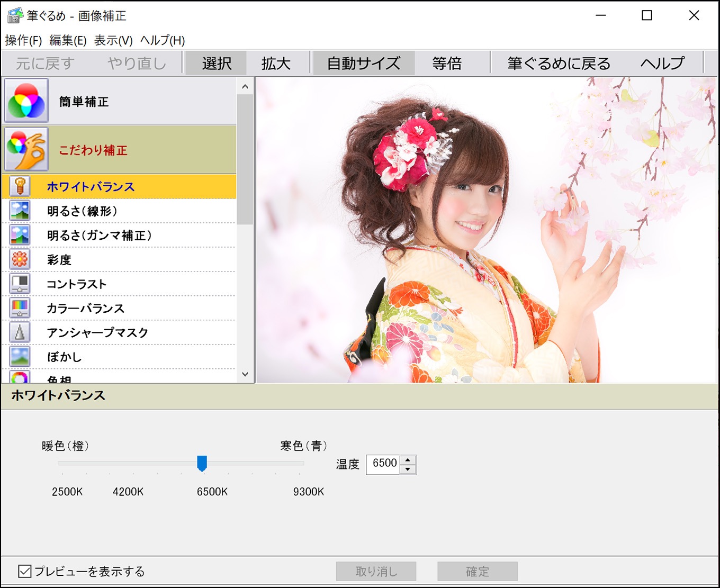This screenshot has width=720, height=588.
Task: Toggle the プレビューを表示する checkbox
Action: click(25, 571)
